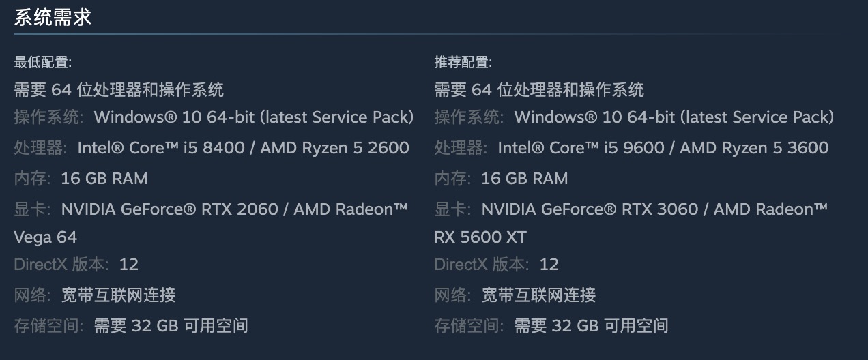The width and height of the screenshot is (868, 360).
Task: Click recommended 16 GB RAM memory line
Action: click(x=524, y=179)
